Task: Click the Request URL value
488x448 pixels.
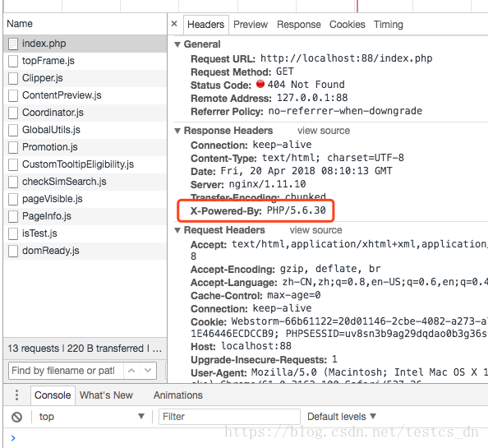Action: click(347, 58)
